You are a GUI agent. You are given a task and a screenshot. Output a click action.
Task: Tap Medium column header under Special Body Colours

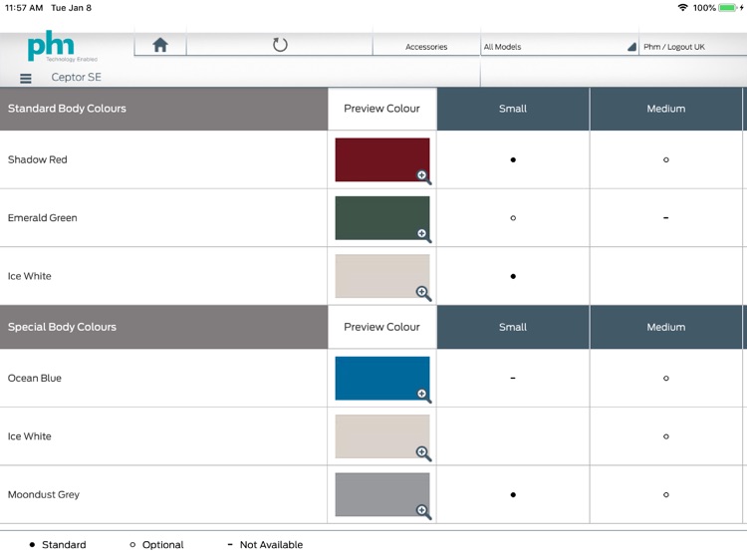coord(666,327)
